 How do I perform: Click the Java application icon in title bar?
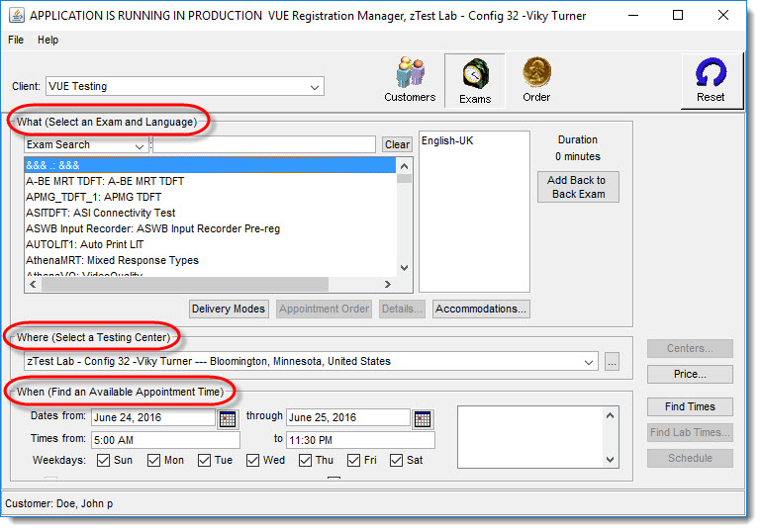(17, 15)
